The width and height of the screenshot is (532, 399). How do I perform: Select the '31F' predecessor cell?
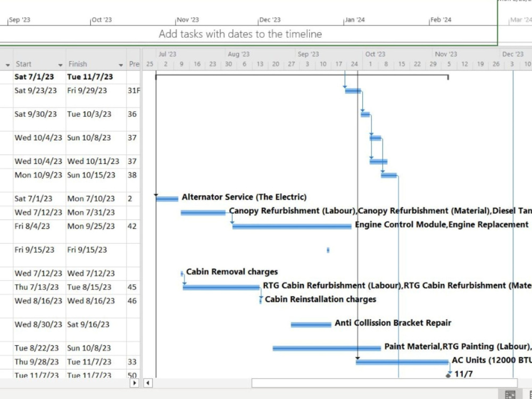point(134,90)
